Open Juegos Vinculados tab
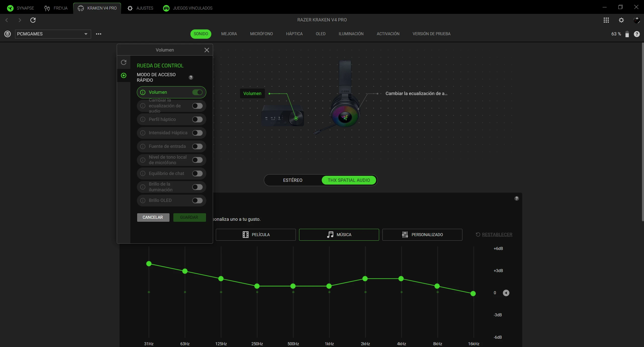The height and width of the screenshot is (347, 644). click(188, 8)
